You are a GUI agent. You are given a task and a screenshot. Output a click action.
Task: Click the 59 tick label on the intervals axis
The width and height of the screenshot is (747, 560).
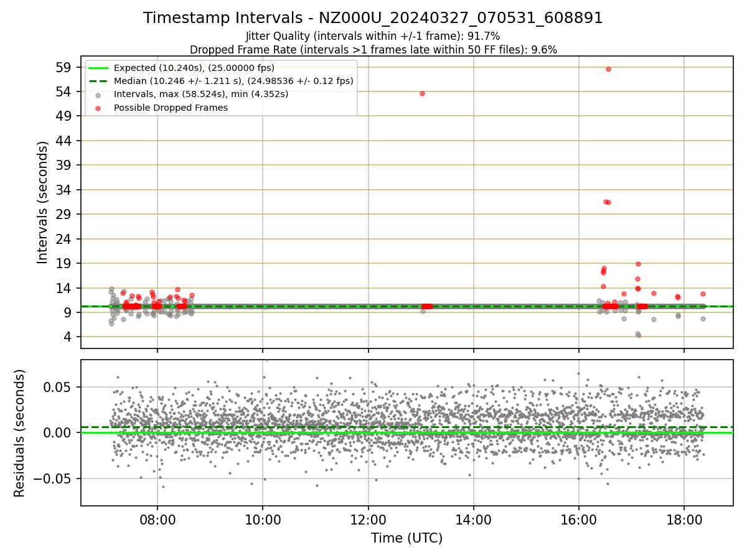[65, 67]
